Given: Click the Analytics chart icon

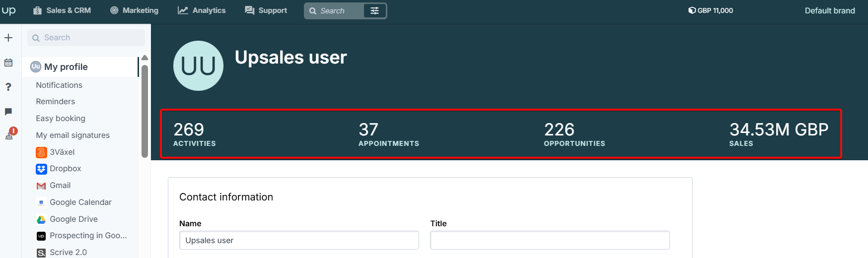Looking at the screenshot, I should (x=183, y=10).
